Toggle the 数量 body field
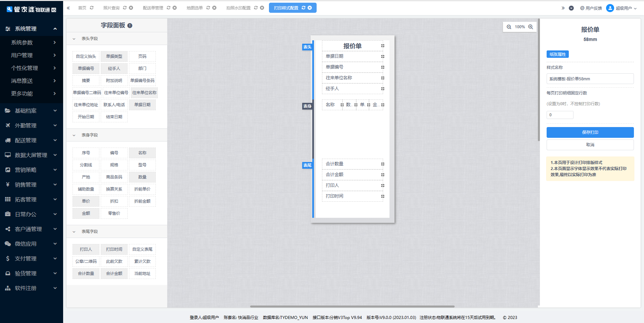The image size is (644, 323). click(142, 177)
